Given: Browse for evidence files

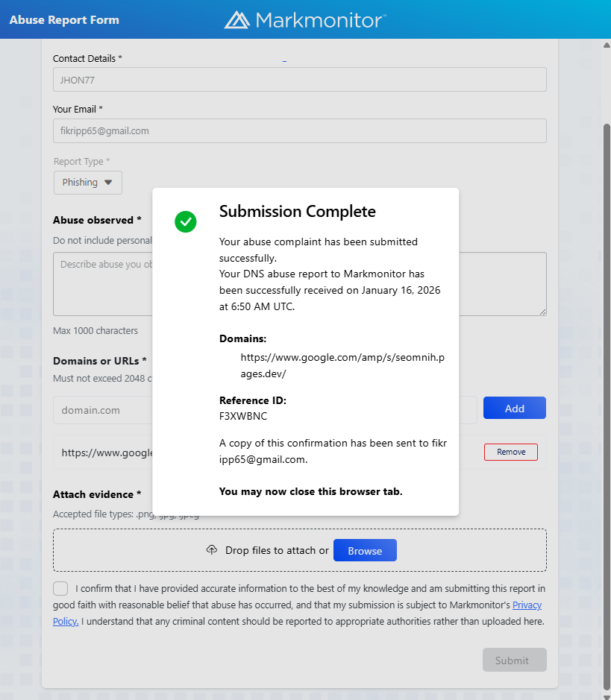Looking at the screenshot, I should click(364, 551).
